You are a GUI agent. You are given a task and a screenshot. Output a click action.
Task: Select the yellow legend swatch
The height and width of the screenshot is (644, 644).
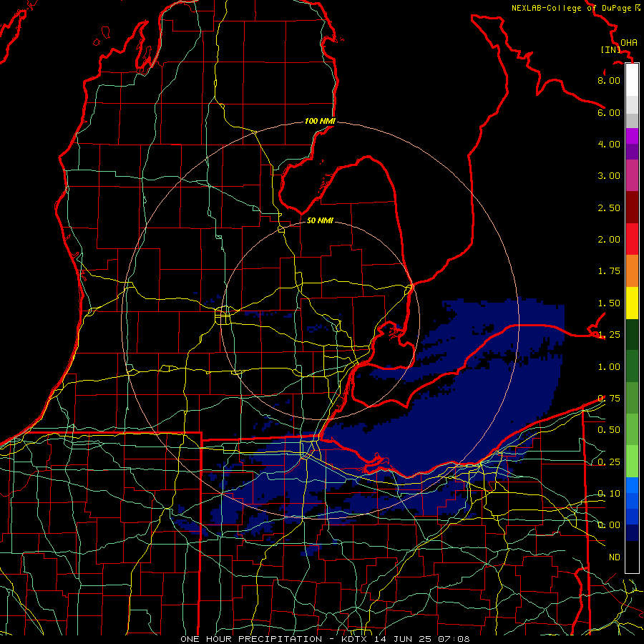(x=632, y=303)
